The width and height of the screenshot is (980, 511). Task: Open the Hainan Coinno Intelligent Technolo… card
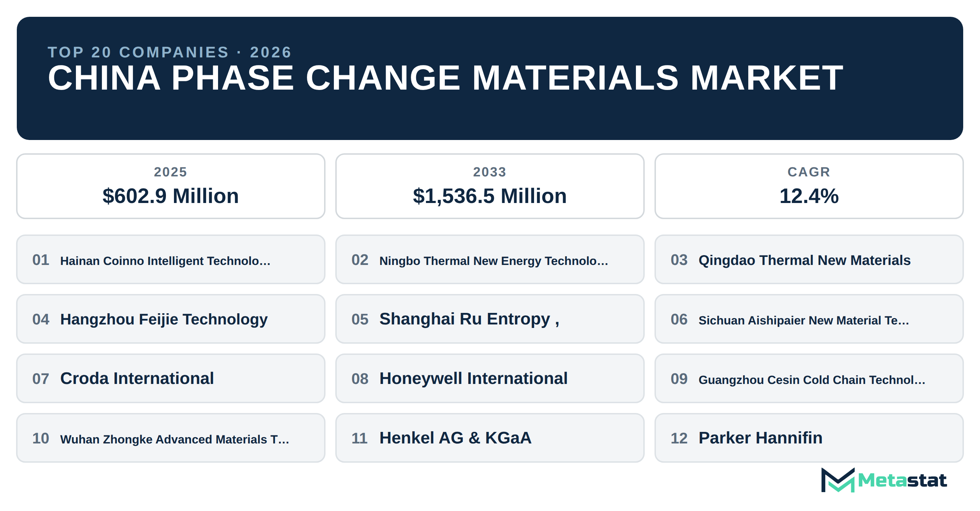[x=171, y=259]
